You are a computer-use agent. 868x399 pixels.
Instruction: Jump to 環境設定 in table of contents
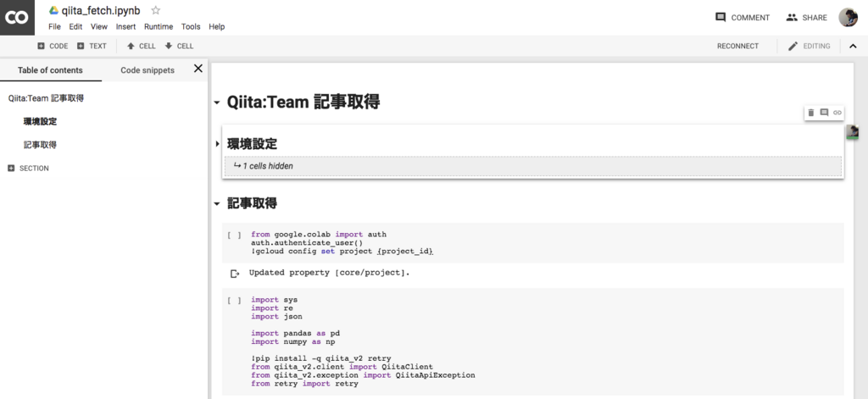pyautogui.click(x=40, y=121)
